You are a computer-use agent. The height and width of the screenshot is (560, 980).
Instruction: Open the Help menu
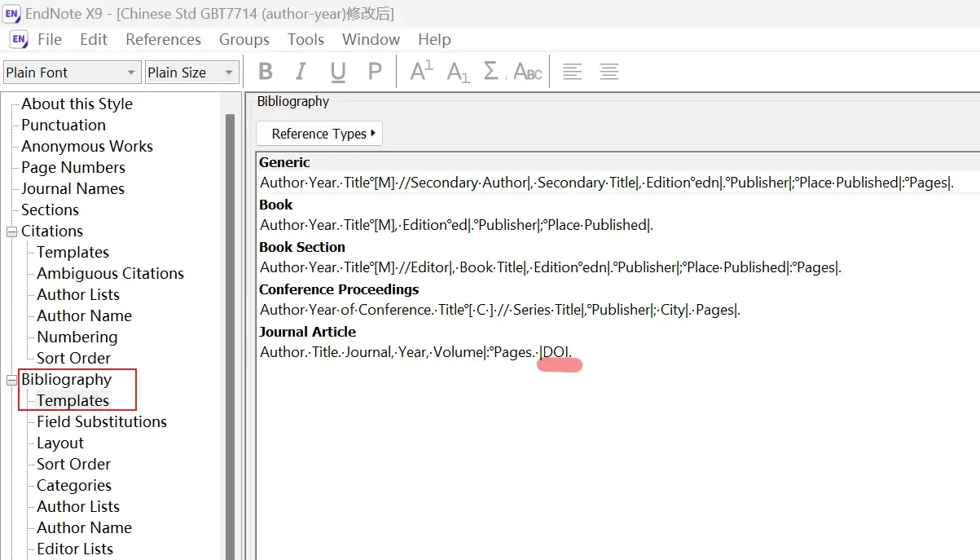(434, 39)
